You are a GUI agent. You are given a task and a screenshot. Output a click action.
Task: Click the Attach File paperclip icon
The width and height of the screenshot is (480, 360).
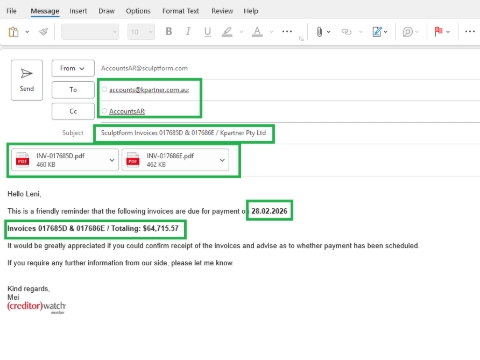(x=319, y=32)
